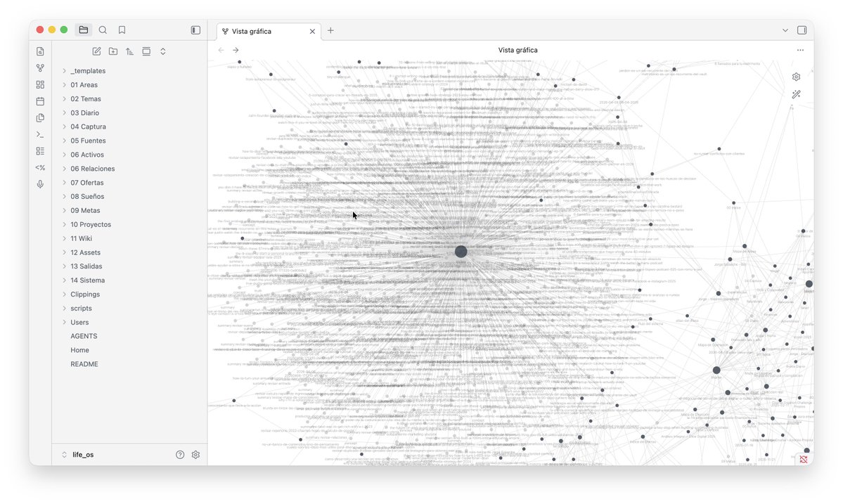Create a new canvas from the ribbon
This screenshot has height=504, width=843.
tap(40, 85)
